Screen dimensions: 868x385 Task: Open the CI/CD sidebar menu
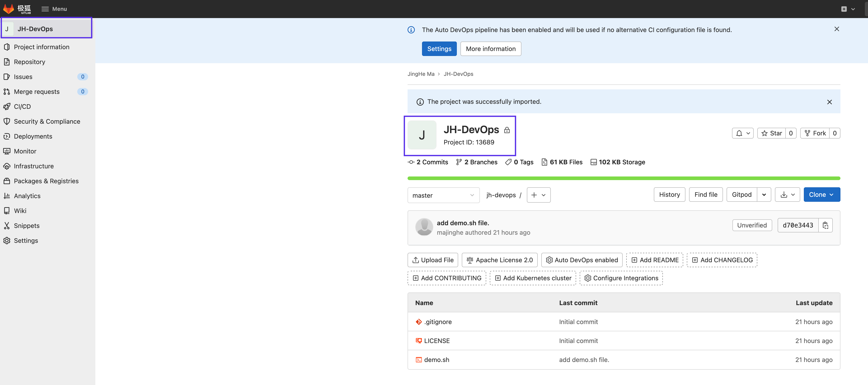click(22, 107)
